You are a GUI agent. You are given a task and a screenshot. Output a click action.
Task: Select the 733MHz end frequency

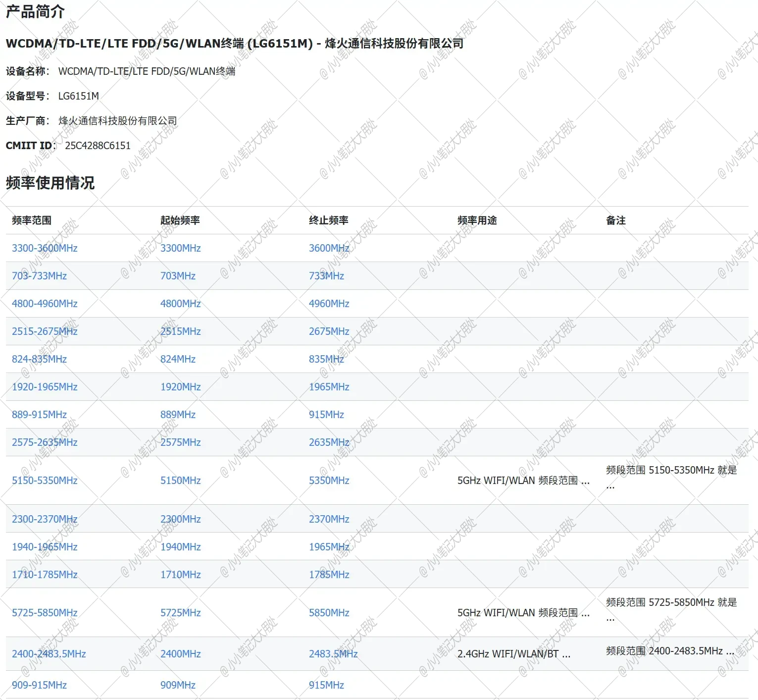(x=326, y=276)
